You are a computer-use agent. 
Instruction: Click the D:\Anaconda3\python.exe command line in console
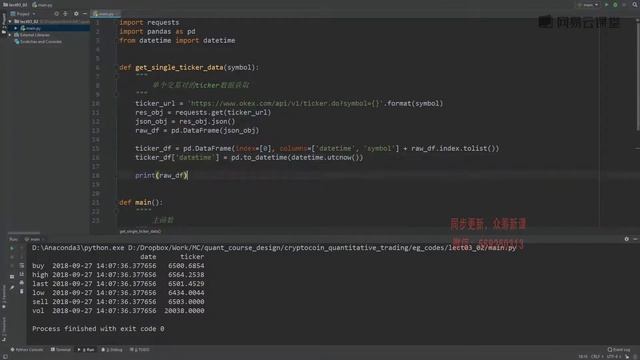click(x=274, y=248)
